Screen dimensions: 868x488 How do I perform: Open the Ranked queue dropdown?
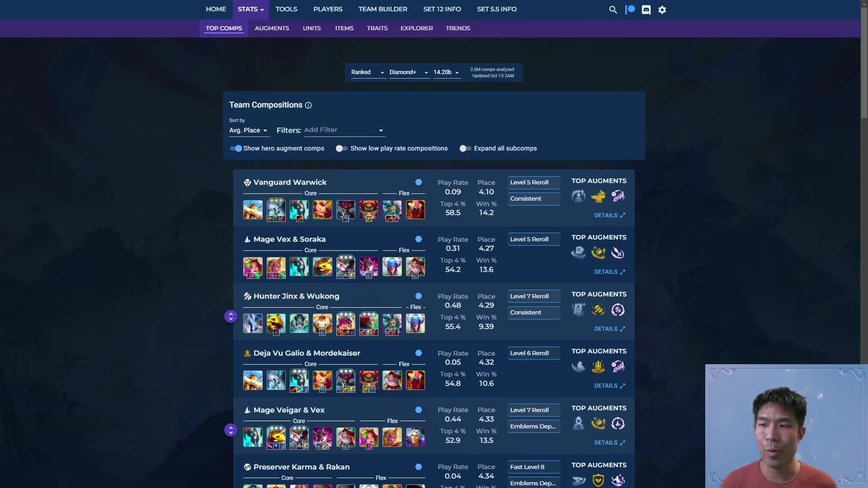368,72
